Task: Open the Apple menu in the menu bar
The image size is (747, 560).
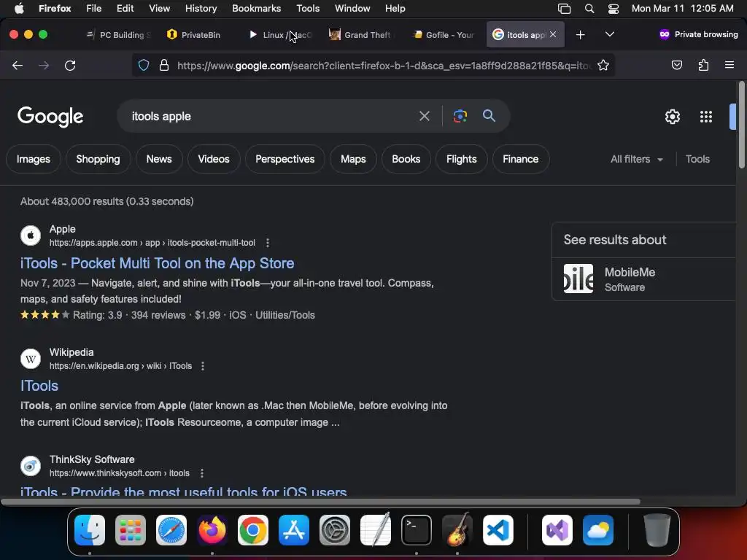Action: [x=18, y=9]
